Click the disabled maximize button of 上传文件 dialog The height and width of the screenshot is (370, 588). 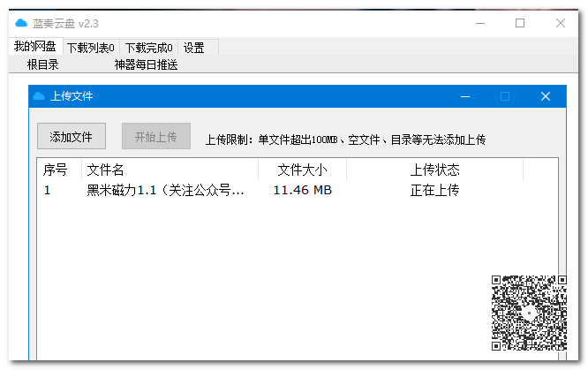click(505, 96)
